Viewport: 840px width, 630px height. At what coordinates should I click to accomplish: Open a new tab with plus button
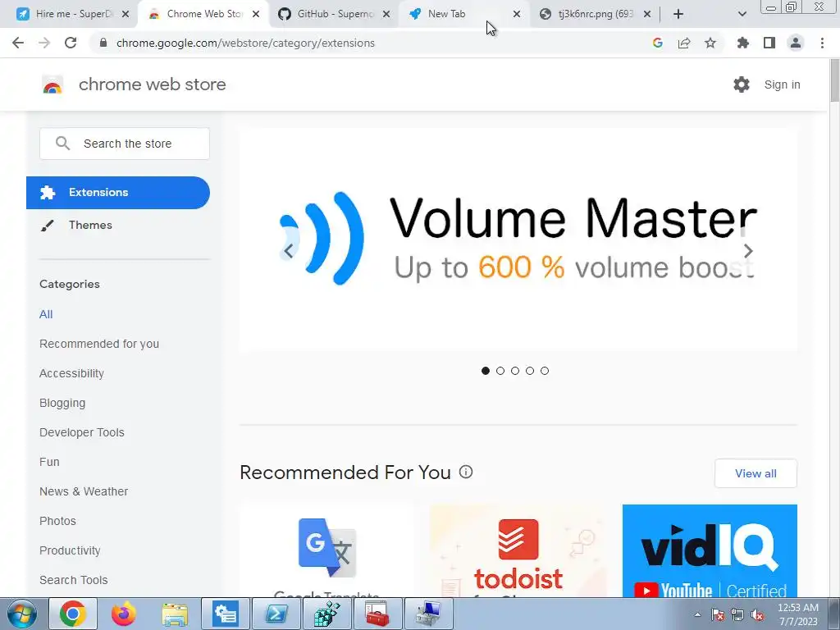tap(678, 14)
